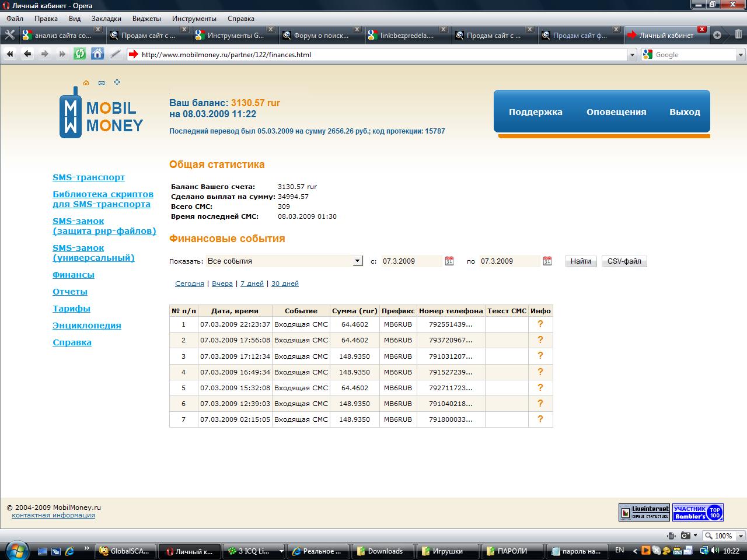The image size is (747, 560).
Task: Switch to the 'Форум о поиск...' tab
Action: pyautogui.click(x=323, y=35)
